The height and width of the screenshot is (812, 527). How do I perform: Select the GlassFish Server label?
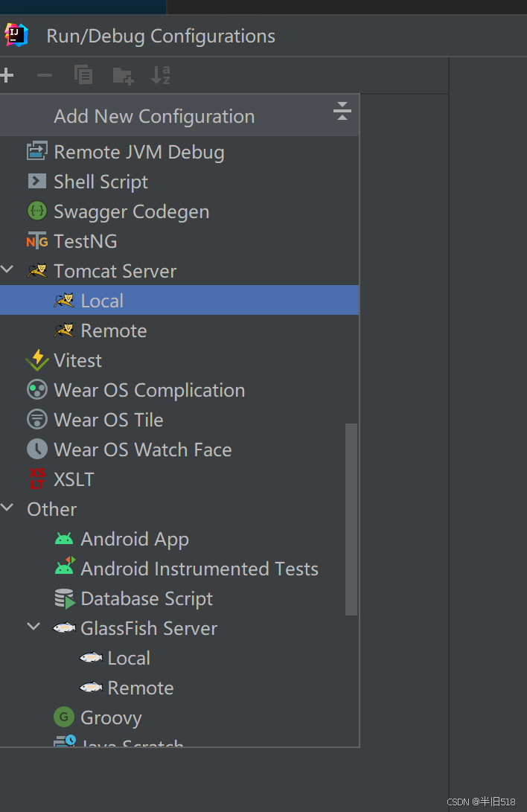[149, 628]
